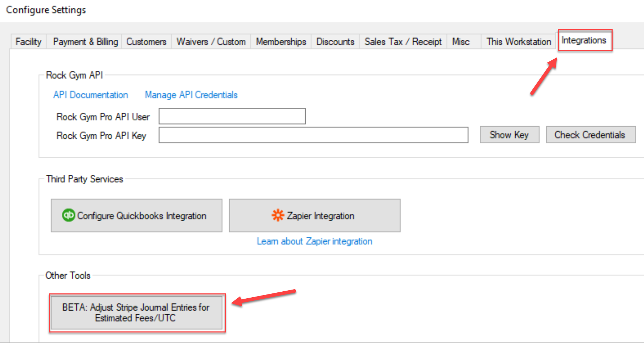The width and height of the screenshot is (644, 344).
Task: Open the Customers tab
Action: pos(146,42)
